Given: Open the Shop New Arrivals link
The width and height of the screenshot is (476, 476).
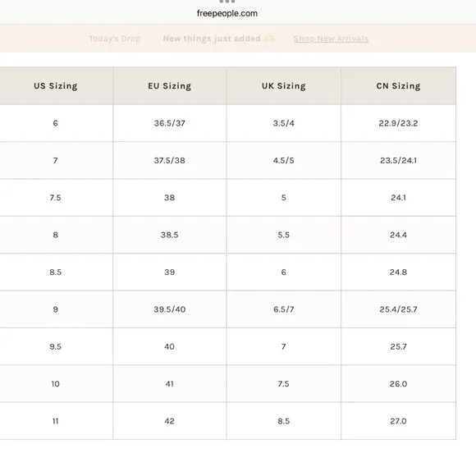Looking at the screenshot, I should click(331, 39).
